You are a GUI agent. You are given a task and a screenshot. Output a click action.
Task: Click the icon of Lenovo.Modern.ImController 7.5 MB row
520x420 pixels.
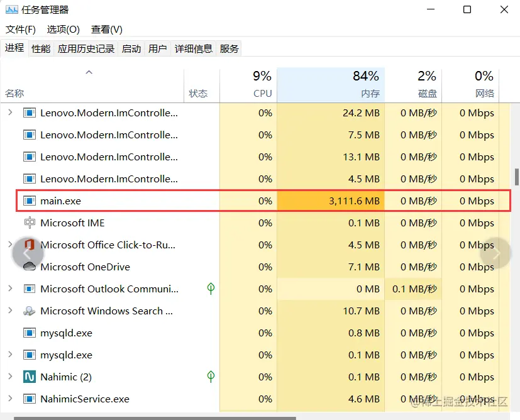pyautogui.click(x=30, y=135)
